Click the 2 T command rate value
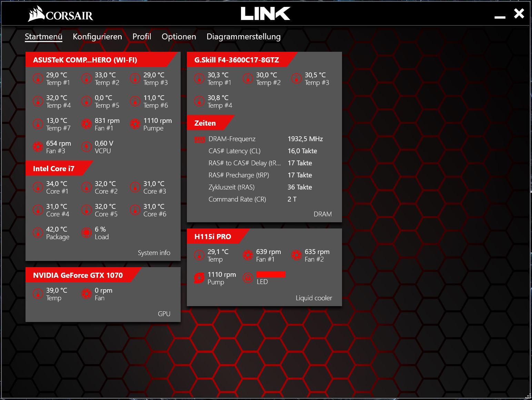Viewport: 532px width, 400px height. pos(292,199)
